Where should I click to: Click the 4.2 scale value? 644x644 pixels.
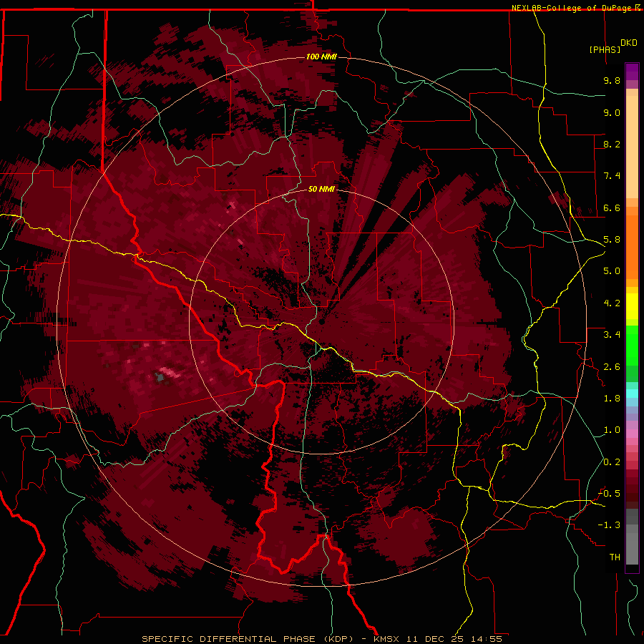click(x=612, y=303)
